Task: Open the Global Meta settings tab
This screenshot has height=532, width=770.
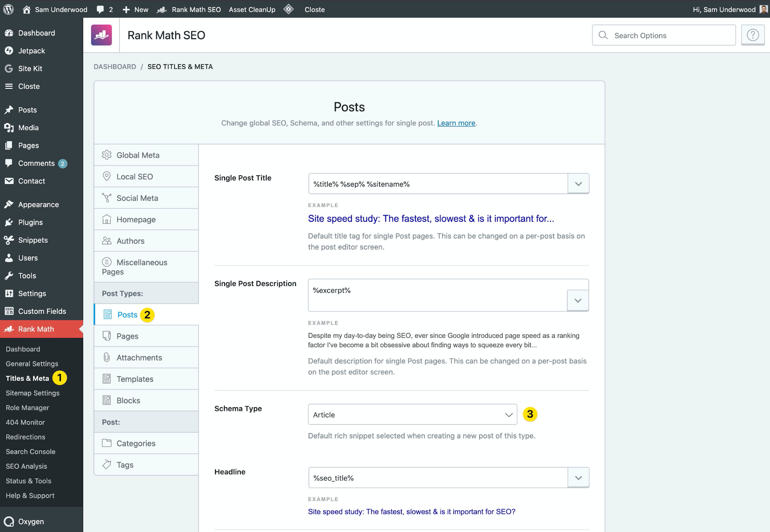Action: (146, 155)
